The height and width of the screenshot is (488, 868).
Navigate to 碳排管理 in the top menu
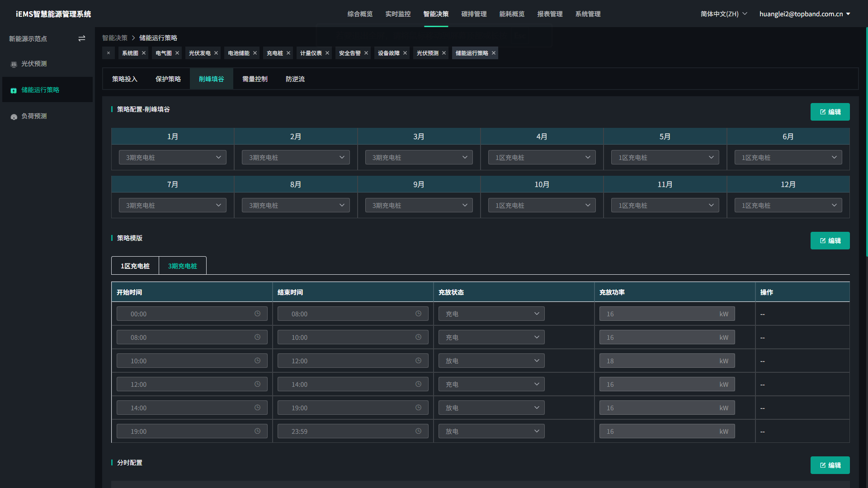(x=474, y=14)
